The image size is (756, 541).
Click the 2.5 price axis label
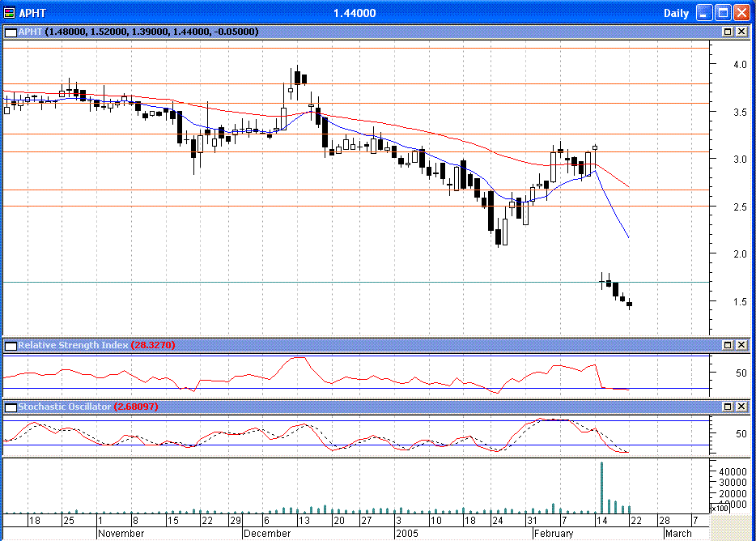[740, 207]
